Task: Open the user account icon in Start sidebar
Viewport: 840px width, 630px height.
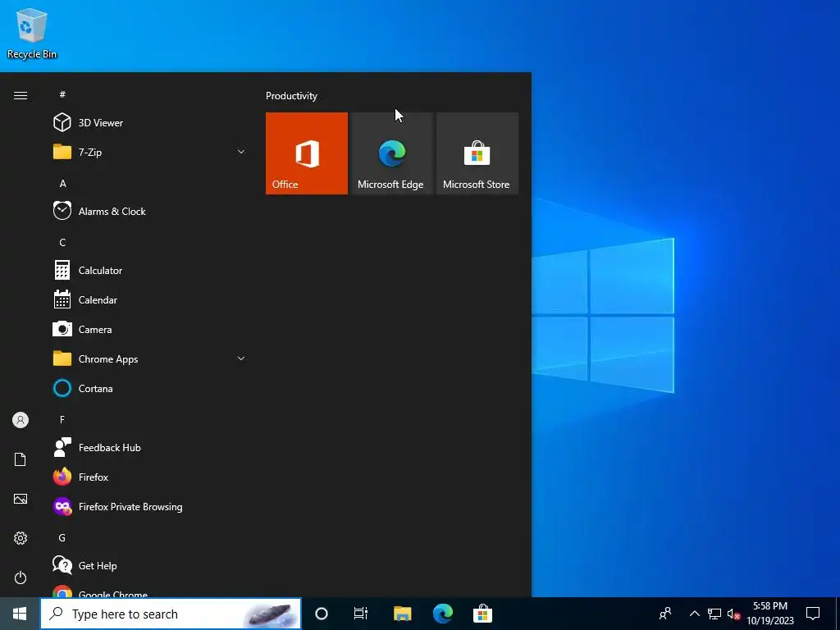Action: (21, 420)
